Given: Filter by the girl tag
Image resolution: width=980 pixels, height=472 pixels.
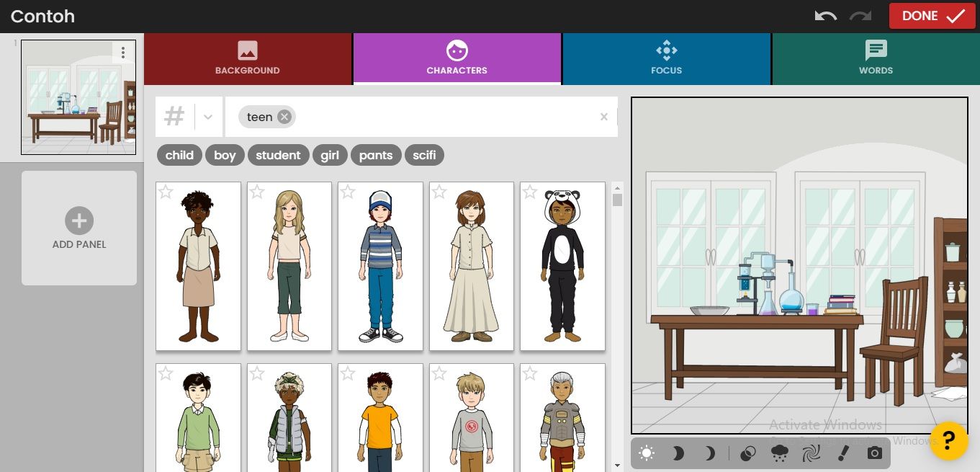Looking at the screenshot, I should (330, 155).
